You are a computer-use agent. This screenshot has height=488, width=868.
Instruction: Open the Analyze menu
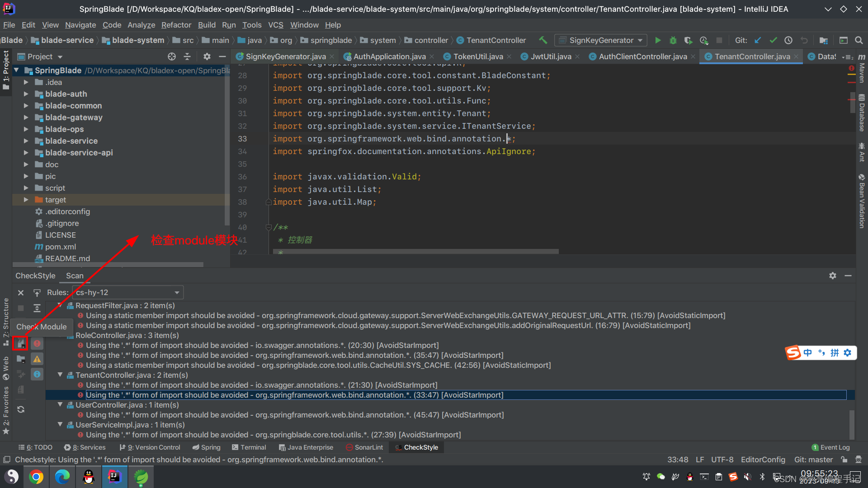click(141, 25)
